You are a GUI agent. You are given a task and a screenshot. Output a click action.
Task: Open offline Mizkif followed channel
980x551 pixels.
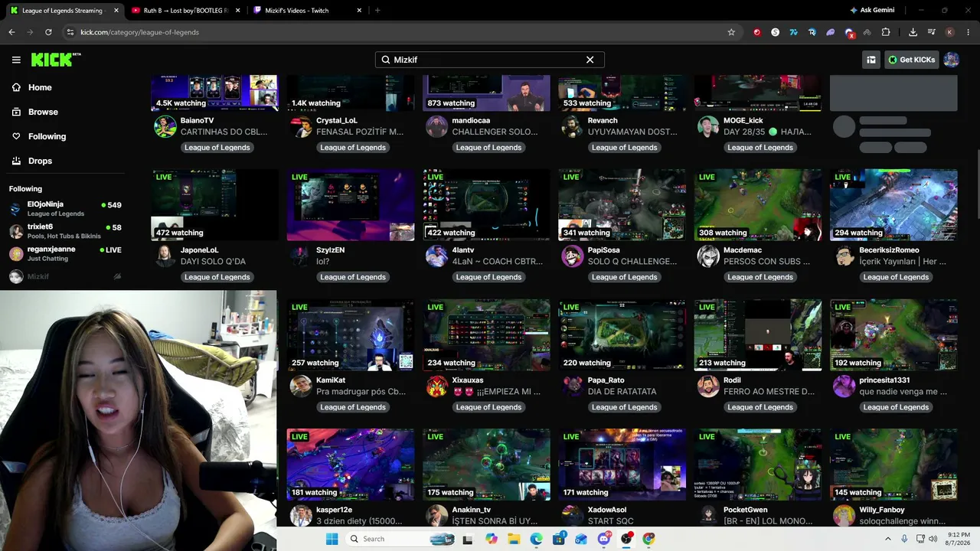click(65, 276)
